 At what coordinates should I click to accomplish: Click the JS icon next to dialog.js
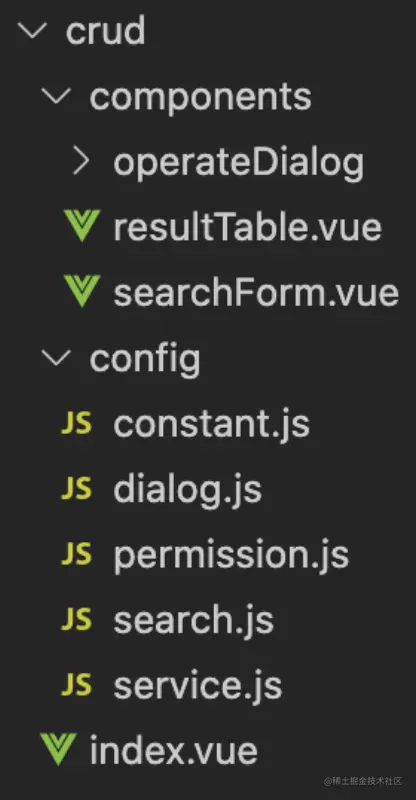(x=76, y=489)
